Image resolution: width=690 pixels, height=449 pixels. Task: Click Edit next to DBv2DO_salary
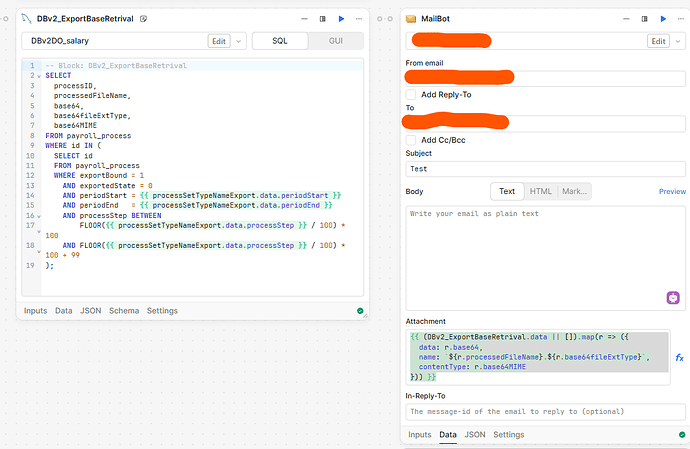pos(219,41)
